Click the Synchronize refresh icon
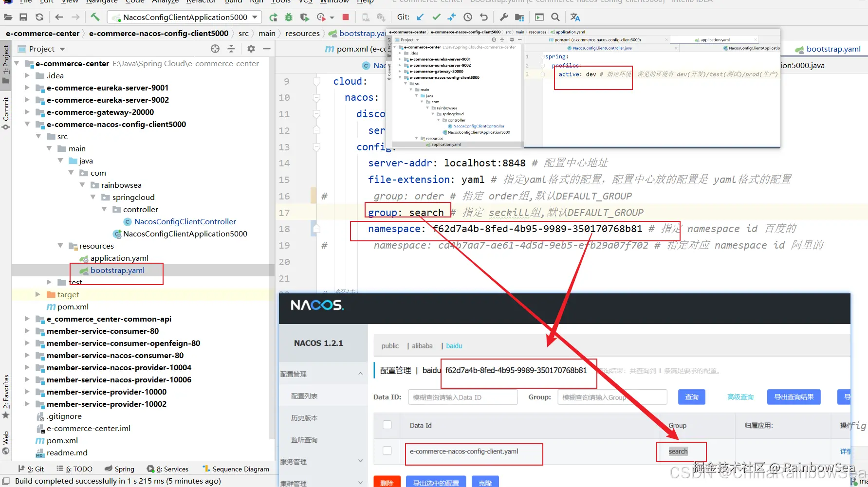The image size is (868, 487). pyautogui.click(x=39, y=18)
